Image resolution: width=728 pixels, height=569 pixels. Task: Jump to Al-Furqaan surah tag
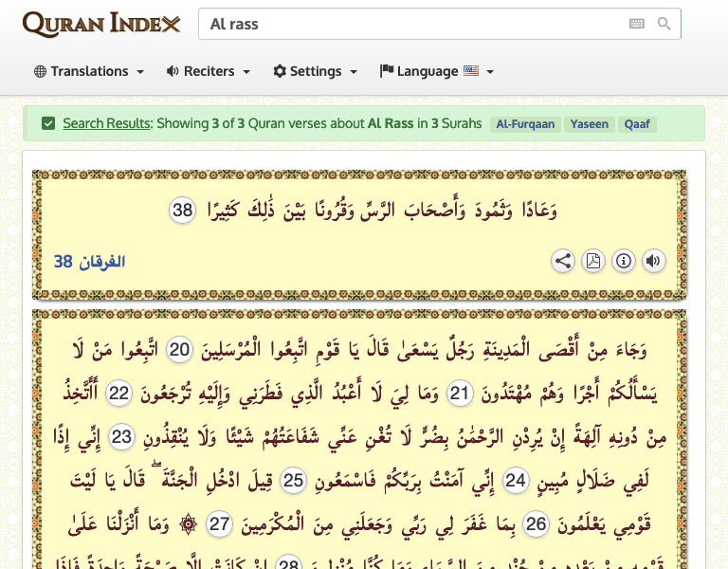525,124
